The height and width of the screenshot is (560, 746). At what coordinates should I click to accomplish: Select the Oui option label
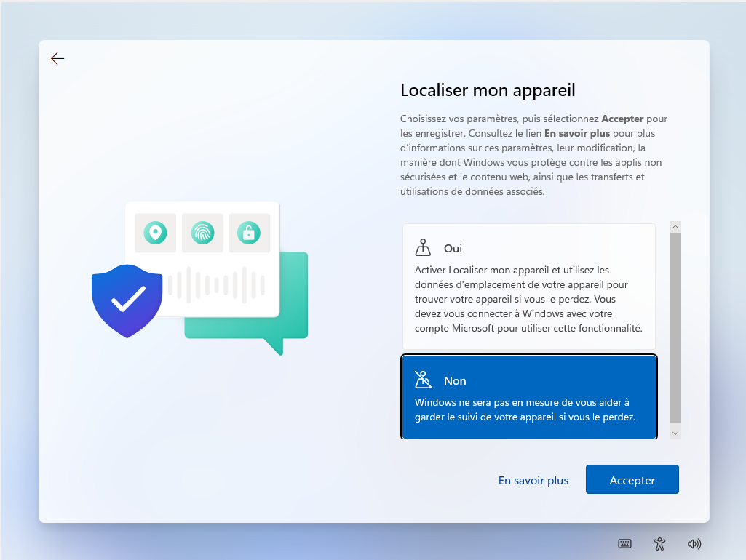click(453, 248)
